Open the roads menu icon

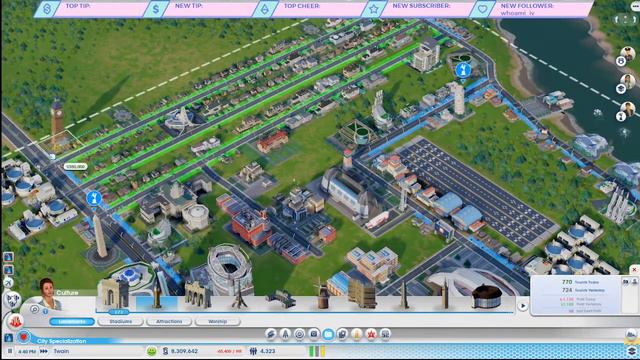click(271, 334)
